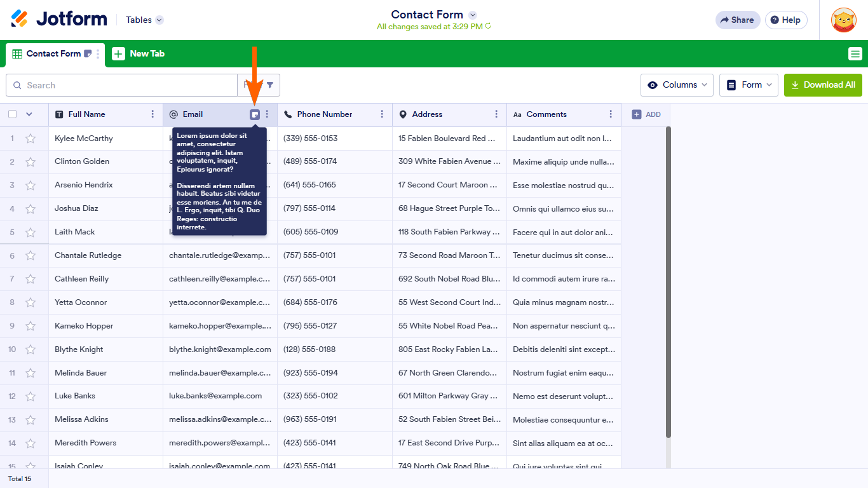Open Full Name column options menu
This screenshot has width=868, height=488.
[153, 114]
